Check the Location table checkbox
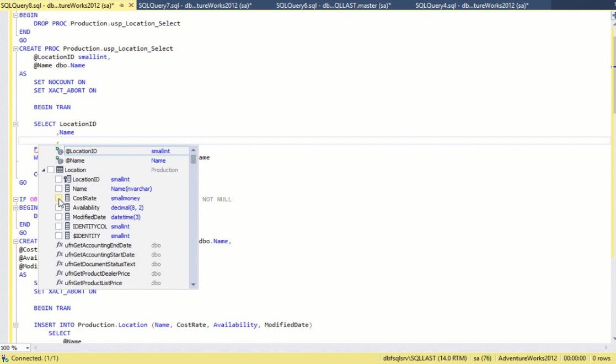 coord(51,169)
